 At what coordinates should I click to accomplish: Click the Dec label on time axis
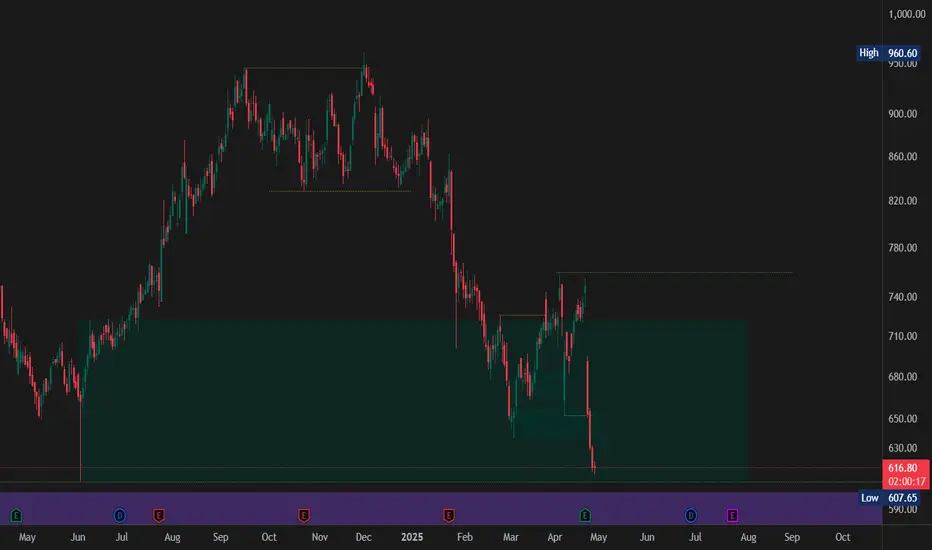pyautogui.click(x=363, y=537)
